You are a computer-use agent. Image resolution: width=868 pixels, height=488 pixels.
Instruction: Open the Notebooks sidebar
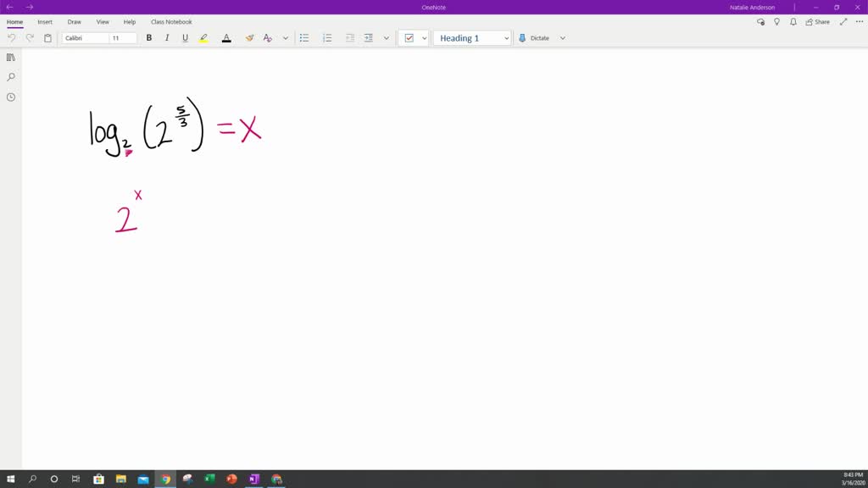coord(9,57)
